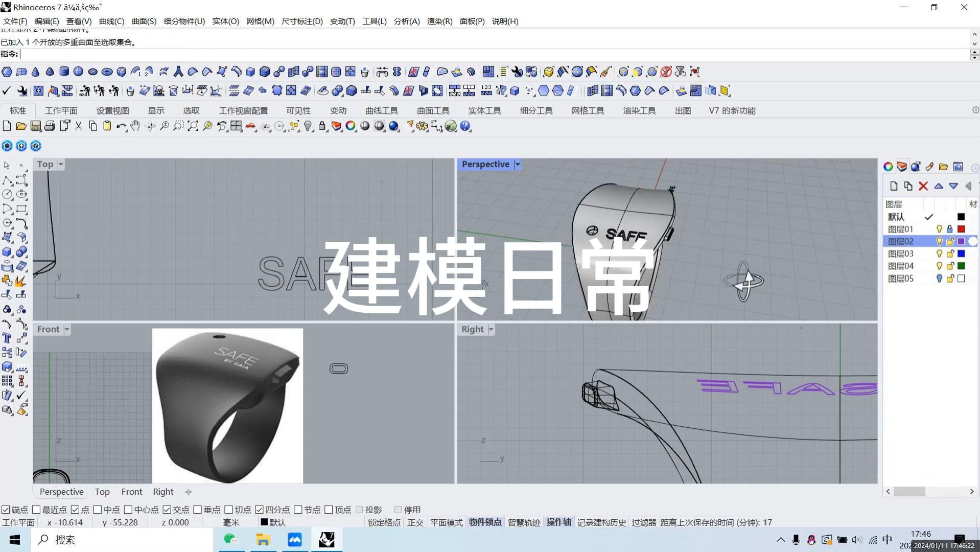This screenshot has width=980, height=552.
Task: Click into the 指令 command input field
Action: 493,54
